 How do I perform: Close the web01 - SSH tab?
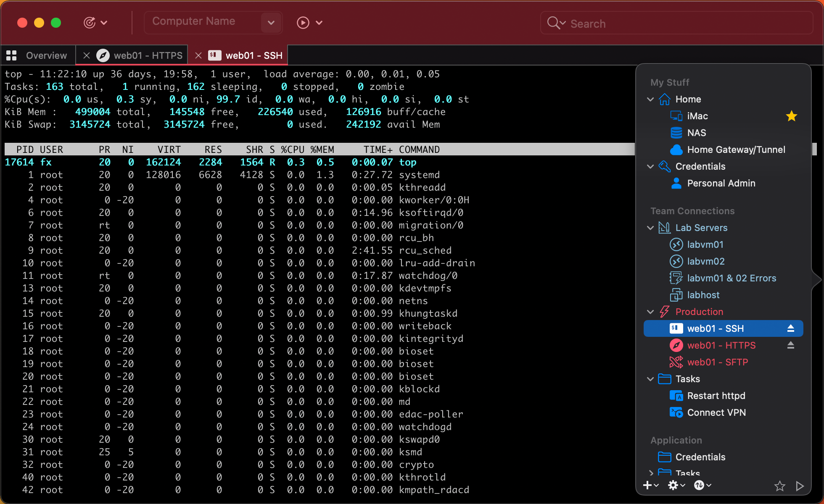198,55
